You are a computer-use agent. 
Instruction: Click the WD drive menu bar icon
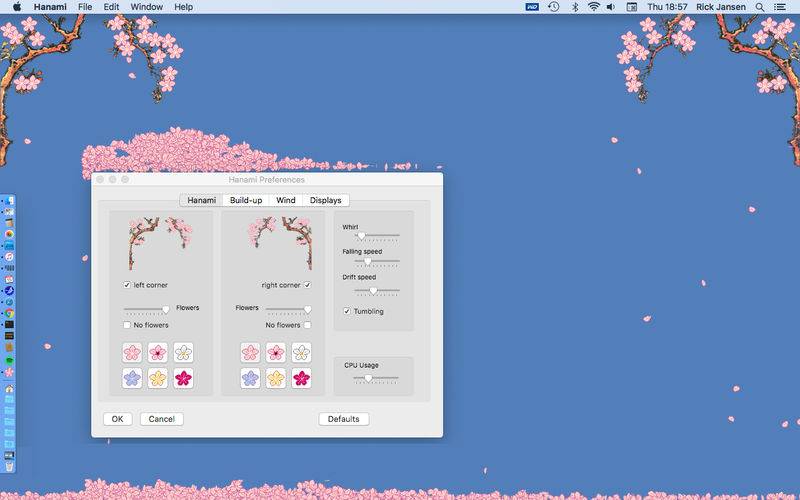(x=532, y=7)
